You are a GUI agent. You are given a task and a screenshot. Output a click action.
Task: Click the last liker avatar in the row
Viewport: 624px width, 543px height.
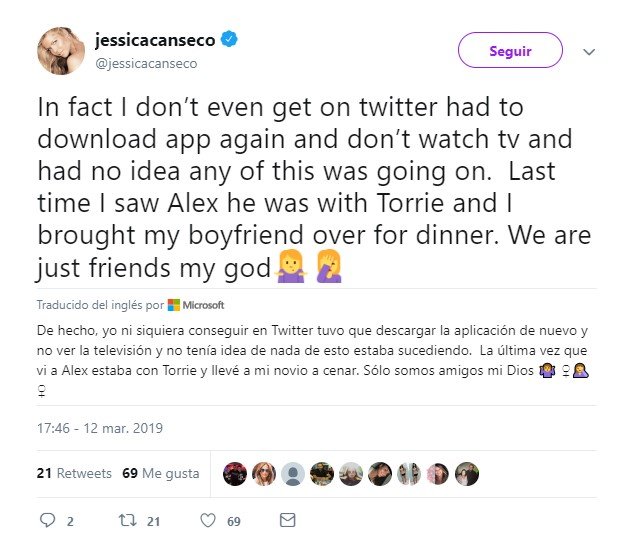pos(466,473)
